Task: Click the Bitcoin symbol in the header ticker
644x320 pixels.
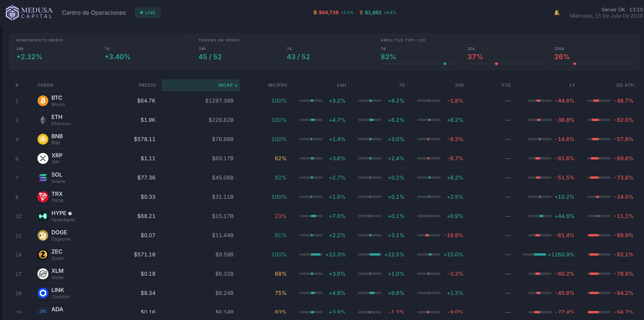Action: point(315,13)
